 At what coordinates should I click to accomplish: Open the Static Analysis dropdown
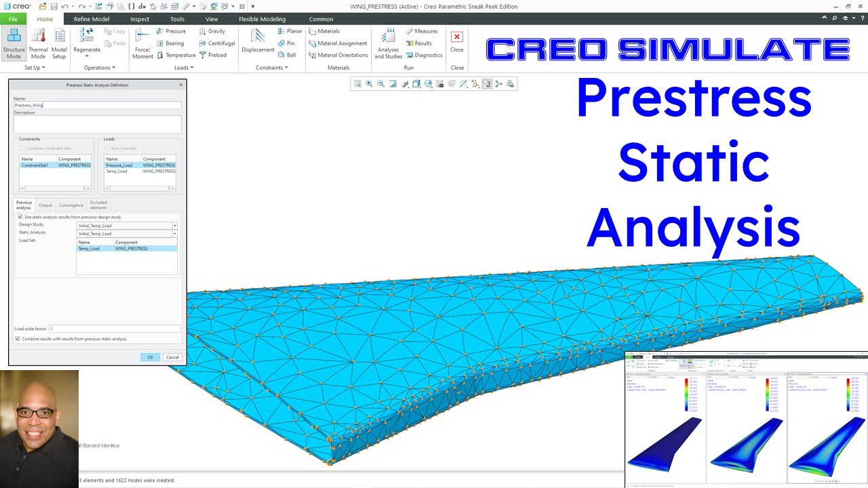pos(174,234)
